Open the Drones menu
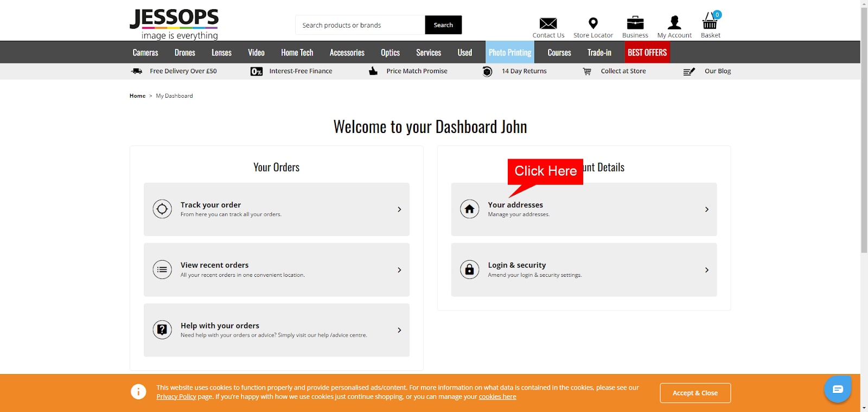The width and height of the screenshot is (868, 412). pyautogui.click(x=185, y=53)
